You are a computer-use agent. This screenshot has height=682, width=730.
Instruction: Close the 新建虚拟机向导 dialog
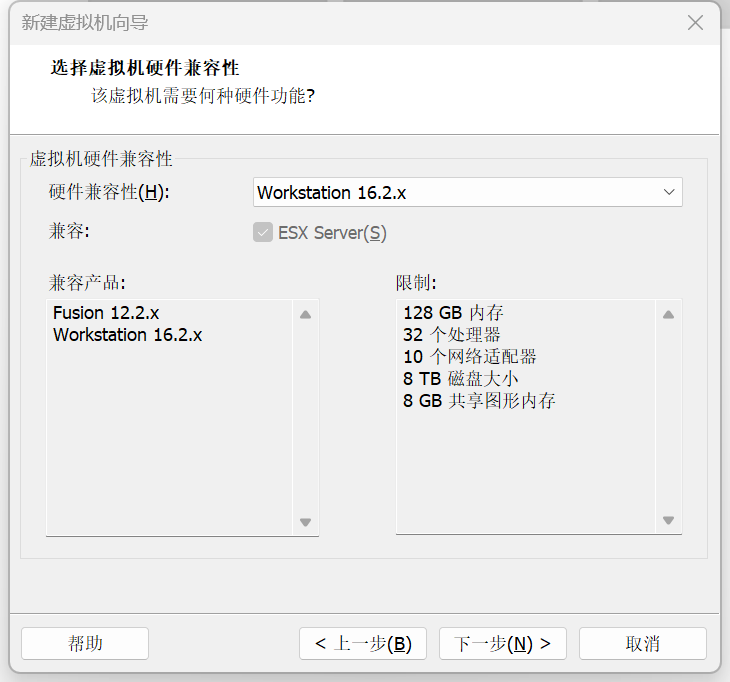coord(696,22)
